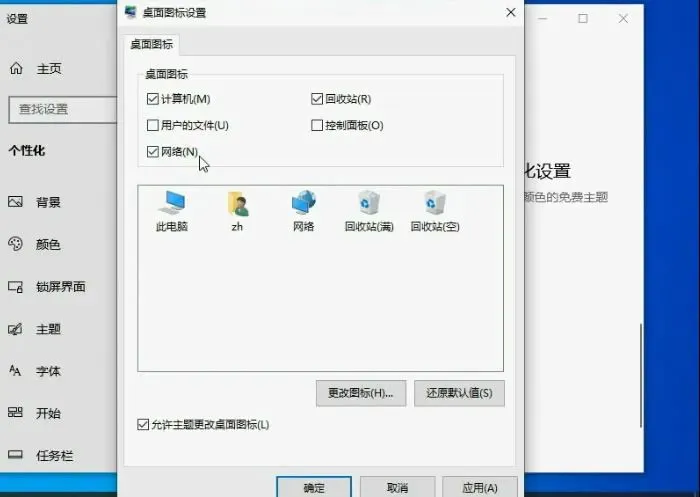This screenshot has height=497, width=700.
Task: Click the 查找设置 search field
Action: pyautogui.click(x=62, y=109)
